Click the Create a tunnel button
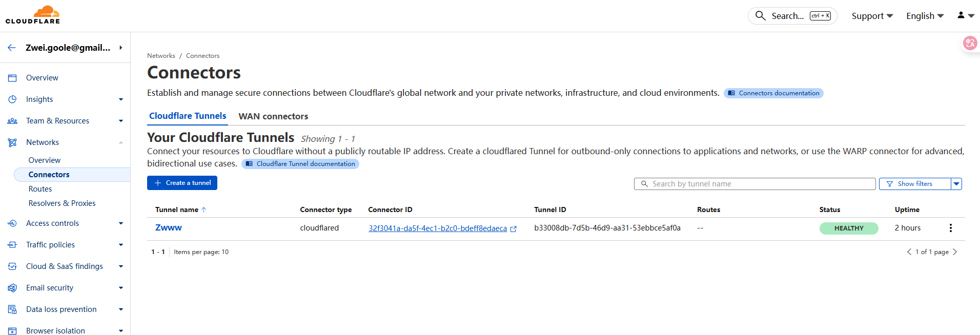Screen dimensions: 980x335 click(182, 183)
